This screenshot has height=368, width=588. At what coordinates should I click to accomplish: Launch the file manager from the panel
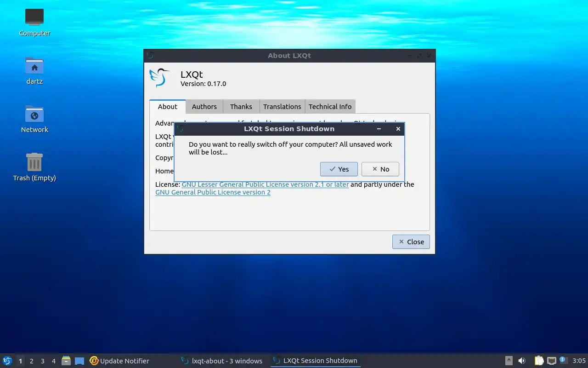(x=66, y=361)
